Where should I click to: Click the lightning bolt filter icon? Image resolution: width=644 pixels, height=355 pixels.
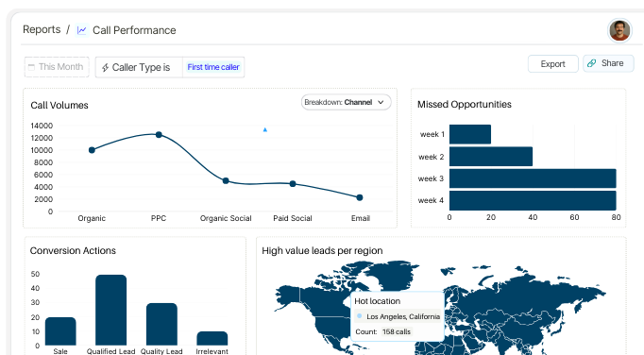point(105,67)
